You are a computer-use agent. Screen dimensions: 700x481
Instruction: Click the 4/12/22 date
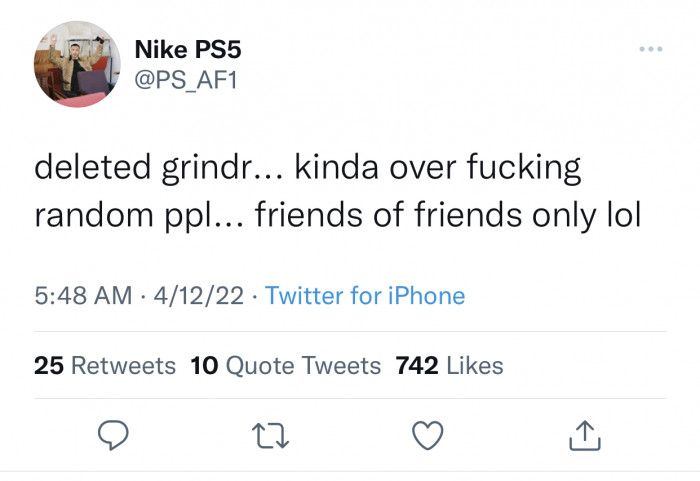(x=199, y=296)
